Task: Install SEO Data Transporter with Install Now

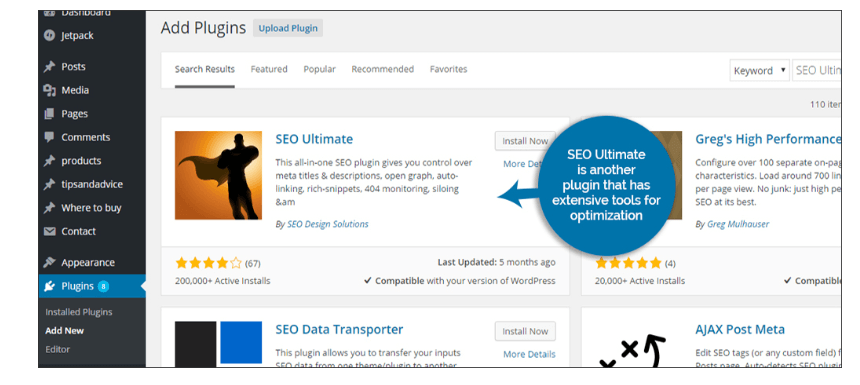Action: click(525, 331)
